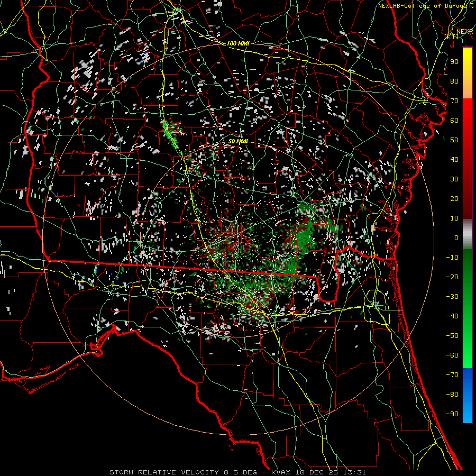
Task: Click the 80 value on the velocity scale
Action: coord(454,81)
